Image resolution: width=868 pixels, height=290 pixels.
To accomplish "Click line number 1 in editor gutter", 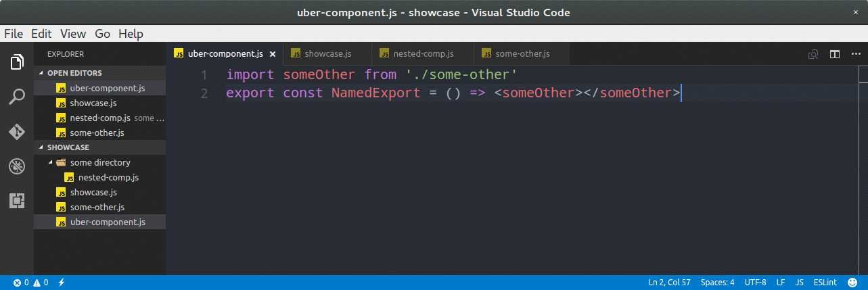I will [204, 74].
